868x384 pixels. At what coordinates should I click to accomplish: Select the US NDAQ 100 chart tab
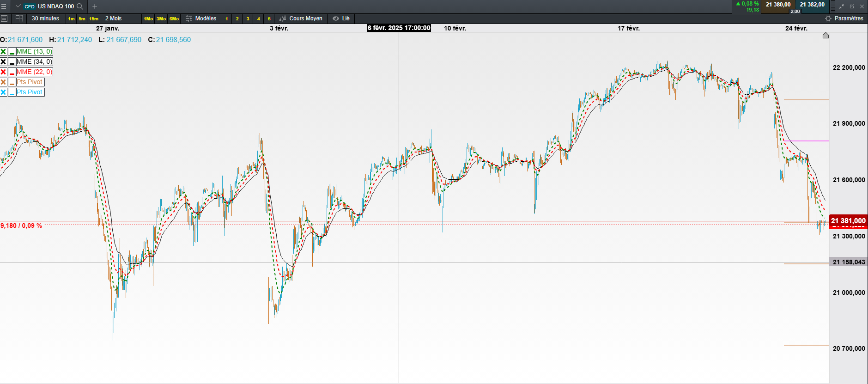tap(49, 6)
